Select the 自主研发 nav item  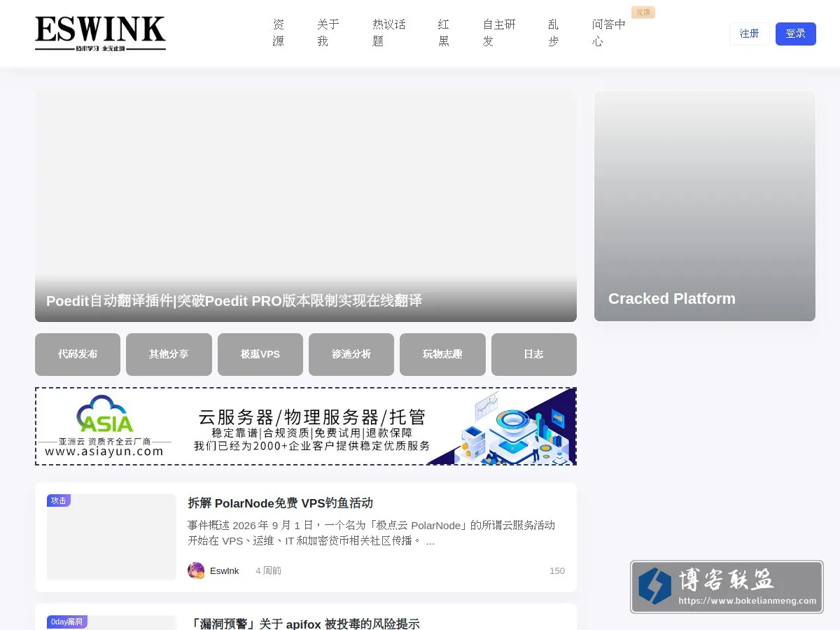[499, 33]
